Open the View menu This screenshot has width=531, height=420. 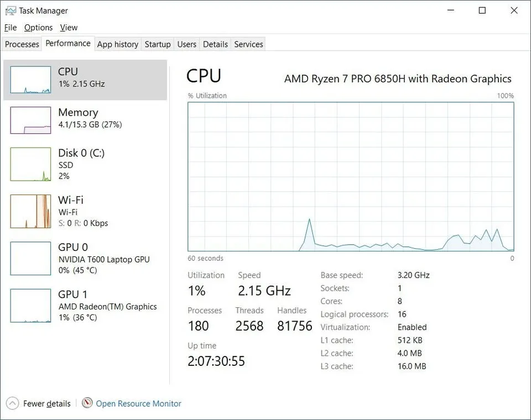click(x=69, y=27)
